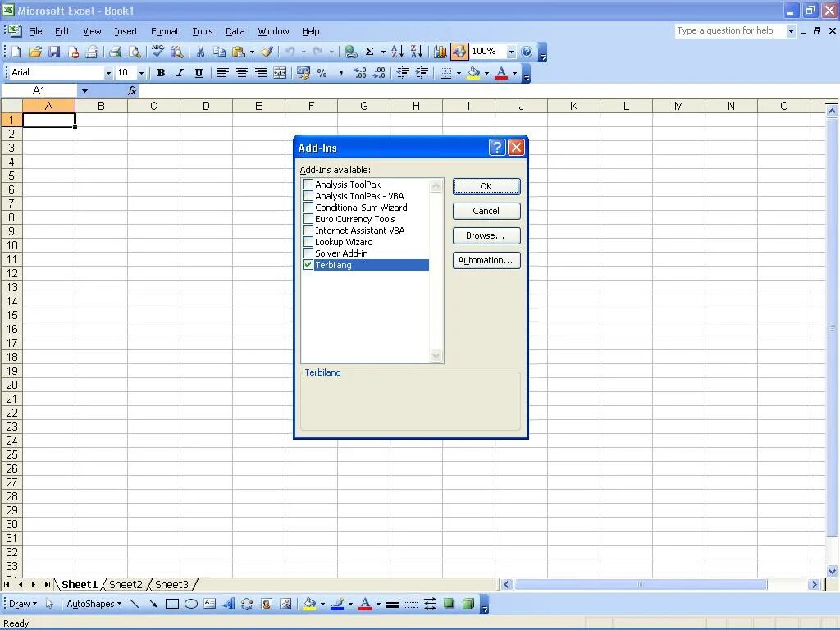Sort ascending with the A-Z icon
840x630 pixels.
pos(398,52)
